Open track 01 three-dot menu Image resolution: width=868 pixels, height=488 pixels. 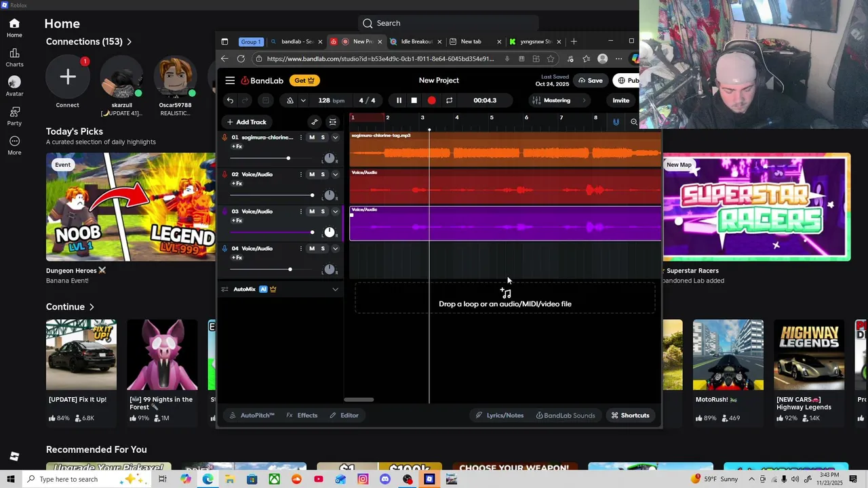pyautogui.click(x=301, y=138)
